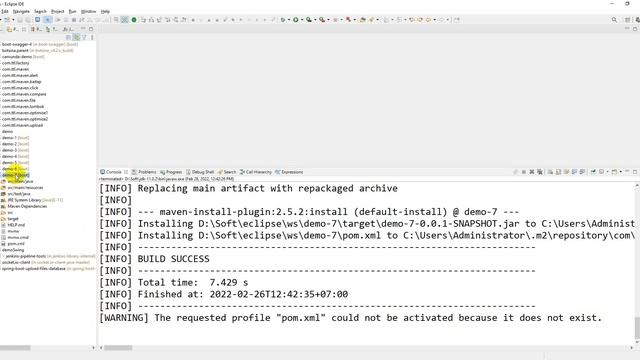Switch to the Progress tab
This screenshot has width=640, height=360.
click(x=171, y=172)
